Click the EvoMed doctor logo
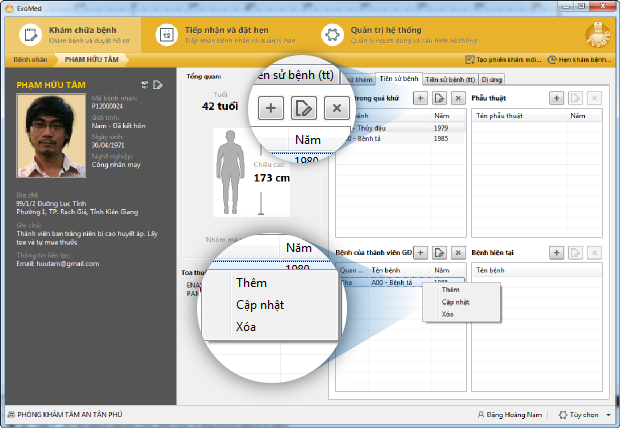Screen dimensions: 620x428 pyautogui.click(x=597, y=35)
